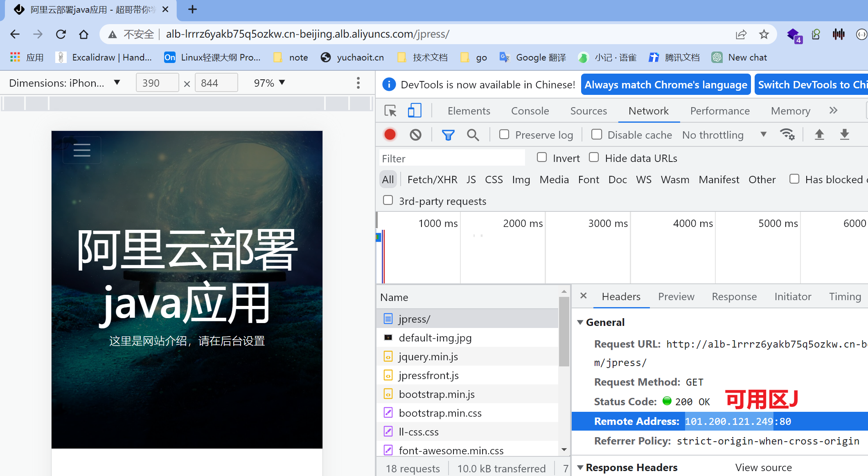Enable the Preserve log checkbox
Screen dimensions: 868x476
click(504, 135)
